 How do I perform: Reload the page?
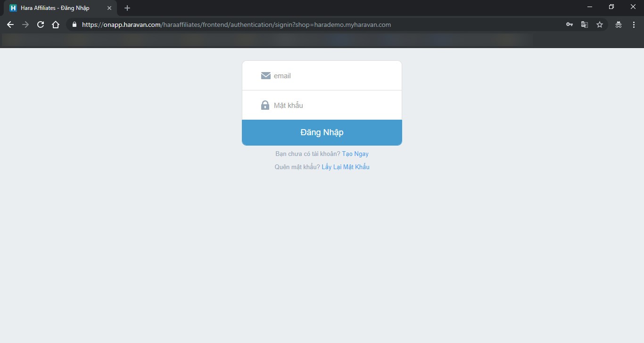click(x=41, y=24)
